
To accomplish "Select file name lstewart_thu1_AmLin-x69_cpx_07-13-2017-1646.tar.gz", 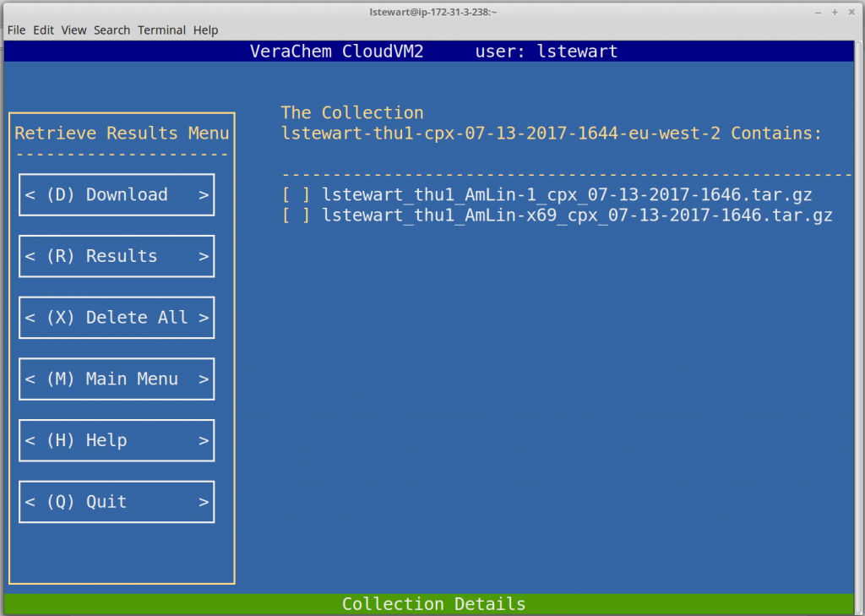I will coord(577,215).
